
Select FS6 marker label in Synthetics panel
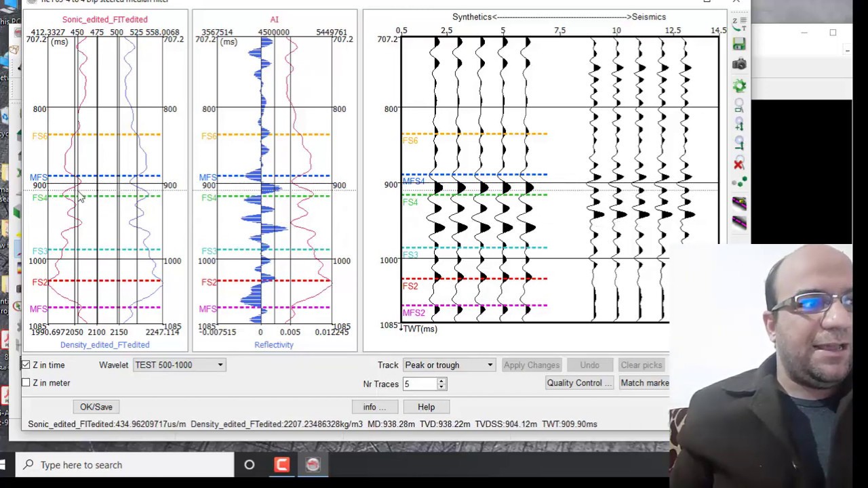410,140
